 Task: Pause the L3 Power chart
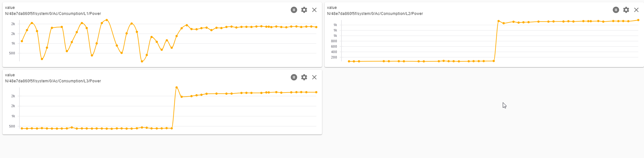tap(294, 77)
